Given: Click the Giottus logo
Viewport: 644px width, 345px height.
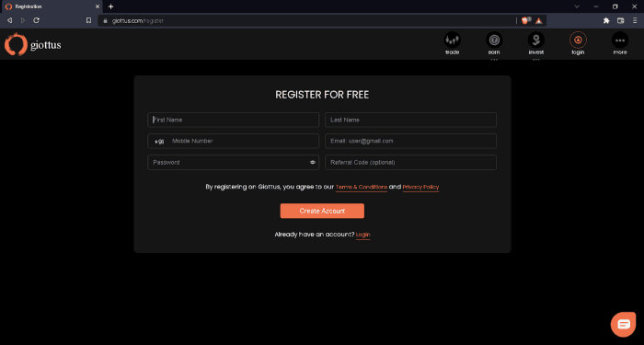Looking at the screenshot, I should [x=33, y=44].
